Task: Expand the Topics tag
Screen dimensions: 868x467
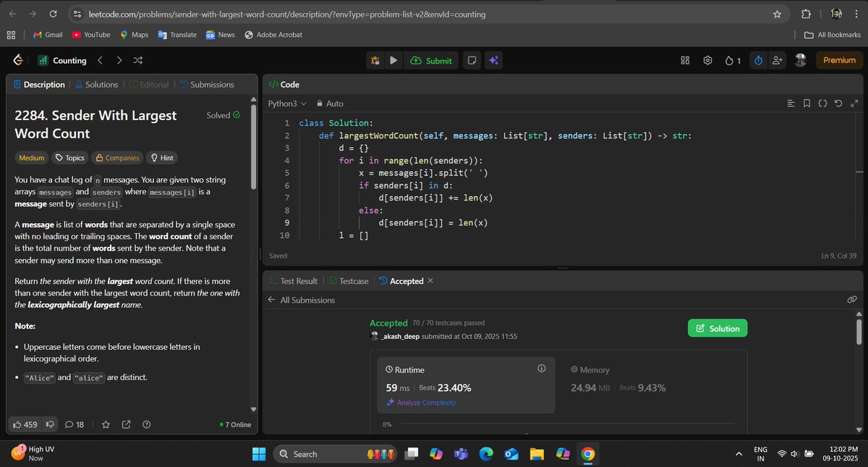Action: click(70, 158)
